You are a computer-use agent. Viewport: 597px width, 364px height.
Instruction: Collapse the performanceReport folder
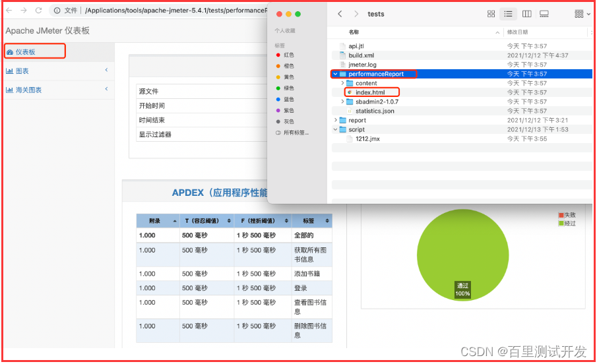point(335,74)
